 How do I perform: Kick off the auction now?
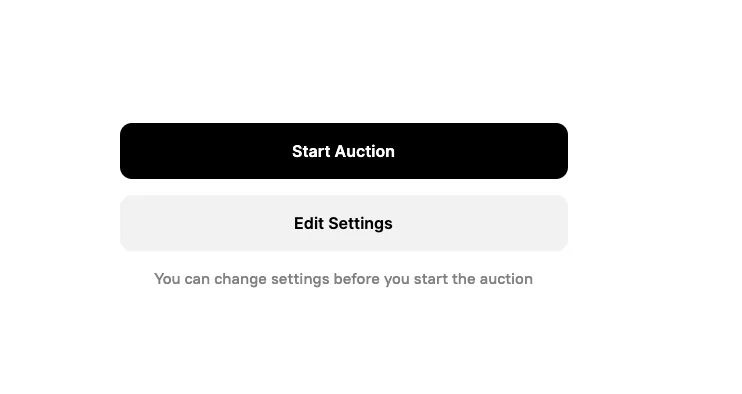[x=344, y=151]
